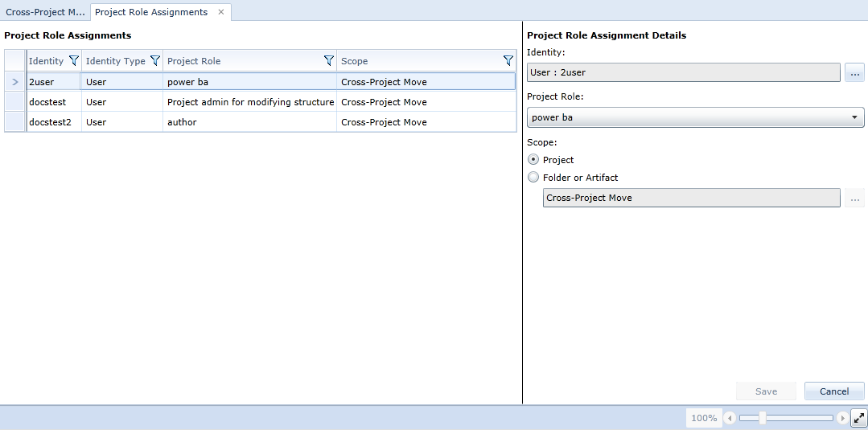
Task: Click the zoom increase arrow
Action: pyautogui.click(x=842, y=418)
